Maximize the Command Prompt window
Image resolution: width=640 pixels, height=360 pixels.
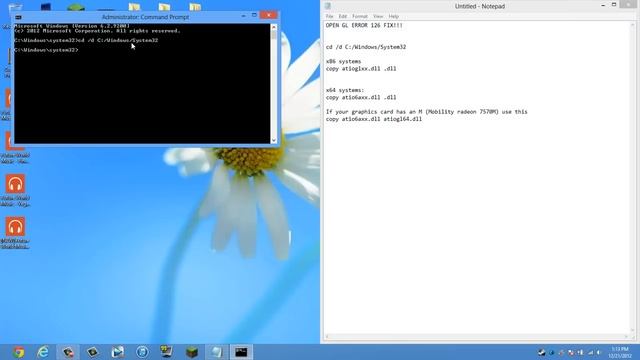(x=254, y=16)
